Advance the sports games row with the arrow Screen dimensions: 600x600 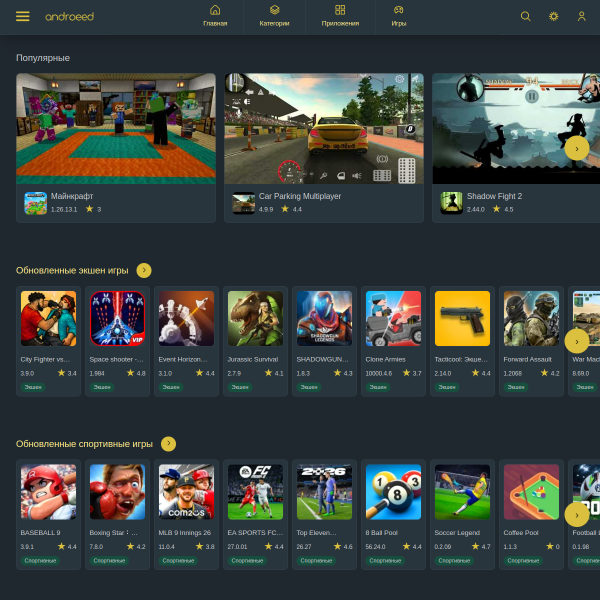[577, 515]
